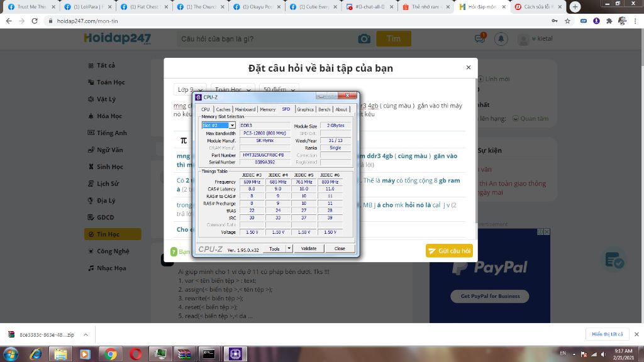Click the CPU-Z title bar logo icon
This screenshot has height=362, width=644.
pyautogui.click(x=198, y=97)
